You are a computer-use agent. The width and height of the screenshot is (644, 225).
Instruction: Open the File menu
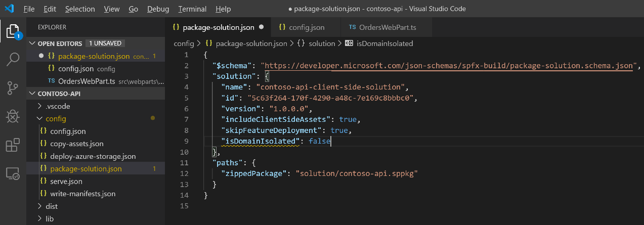[29, 9]
